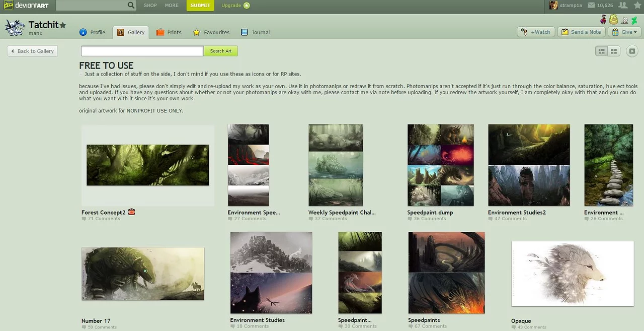Open the SHOP menu in top bar
Screen dimensions: 644x331
(x=150, y=6)
